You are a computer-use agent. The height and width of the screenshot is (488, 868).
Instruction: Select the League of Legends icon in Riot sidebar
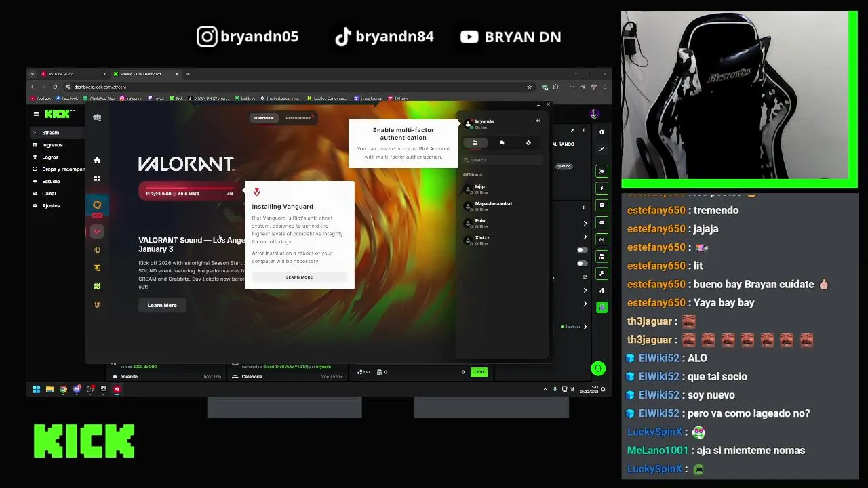[97, 249]
